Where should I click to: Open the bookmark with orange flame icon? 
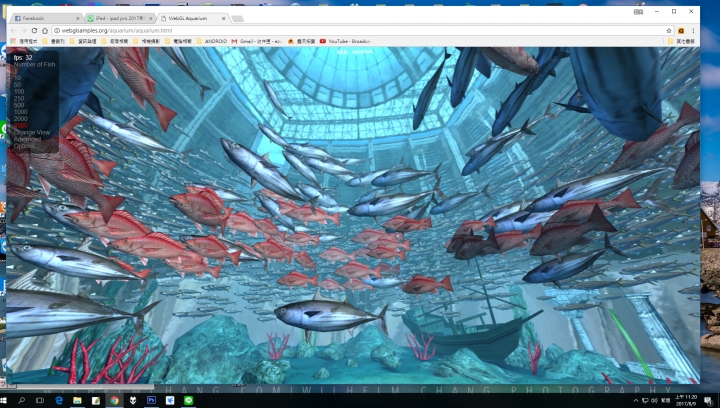click(301, 41)
